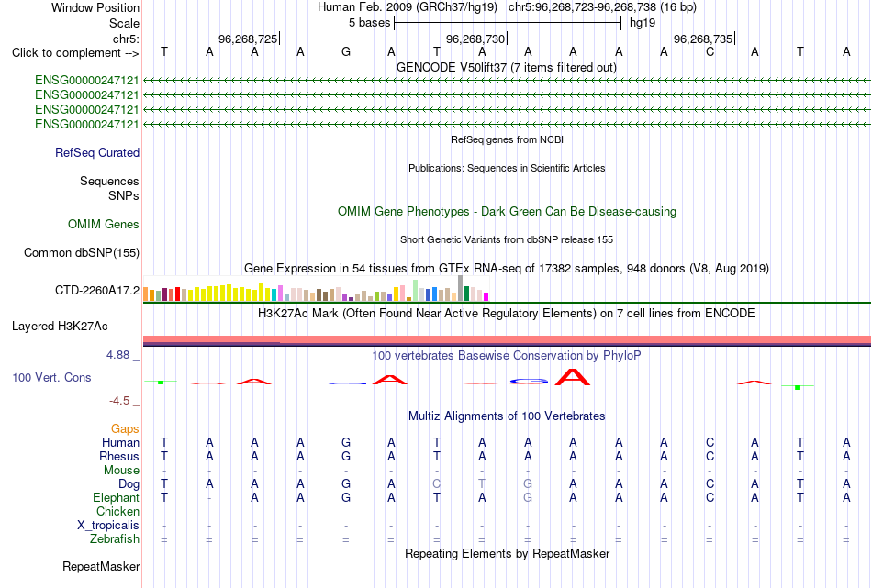Open the OMIM Gene Phenotypes track title
The height and width of the screenshot is (588, 872).
[507, 212]
